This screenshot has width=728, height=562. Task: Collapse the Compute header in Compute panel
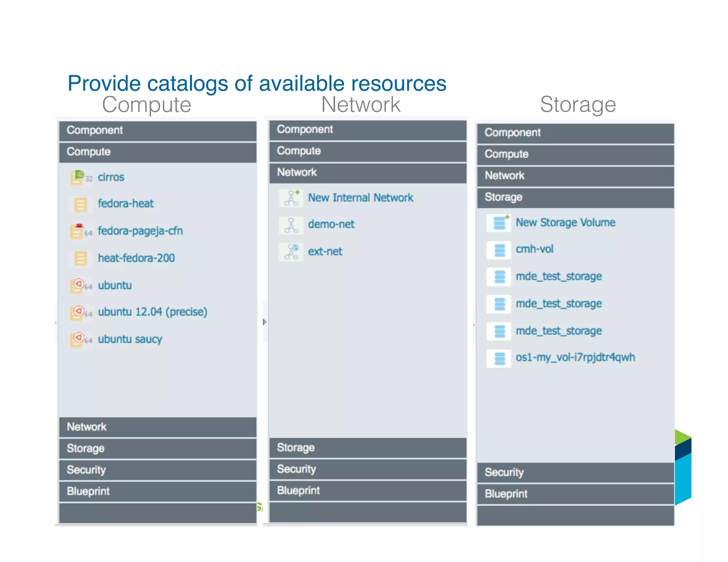pyautogui.click(x=158, y=152)
